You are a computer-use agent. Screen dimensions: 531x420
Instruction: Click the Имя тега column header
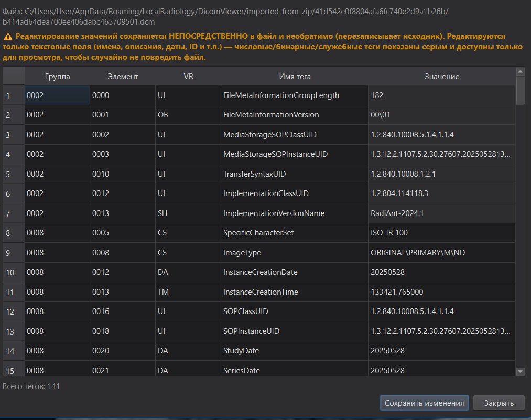[295, 77]
